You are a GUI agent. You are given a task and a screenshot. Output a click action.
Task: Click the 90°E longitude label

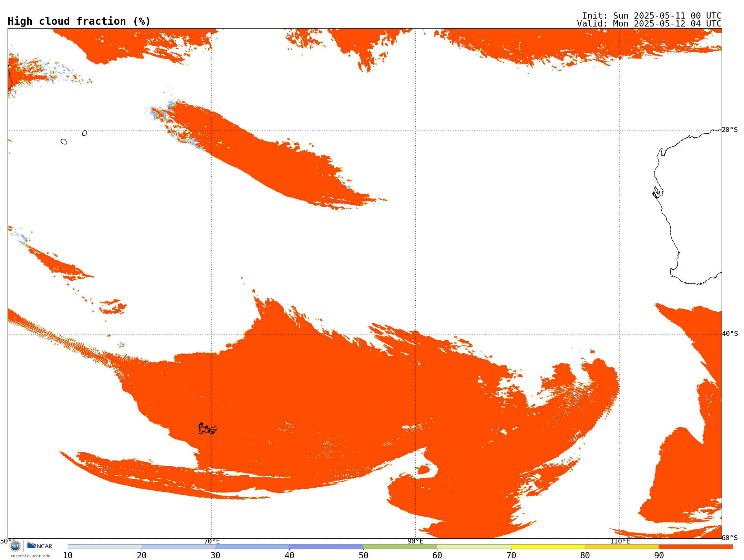point(415,541)
